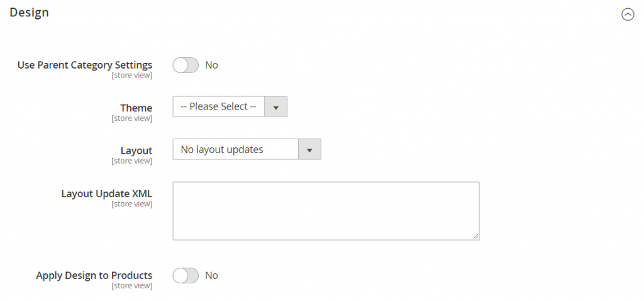The image size is (644, 301).
Task: Click the 'No' text beside Use Parent Category Settings
Action: (x=211, y=65)
